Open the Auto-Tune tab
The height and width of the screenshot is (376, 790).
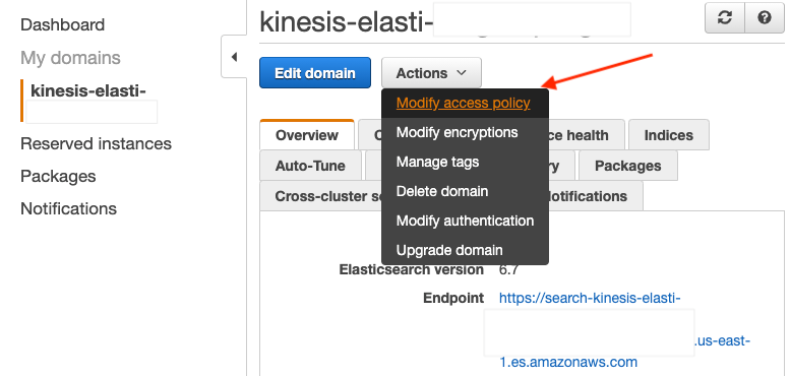point(310,166)
